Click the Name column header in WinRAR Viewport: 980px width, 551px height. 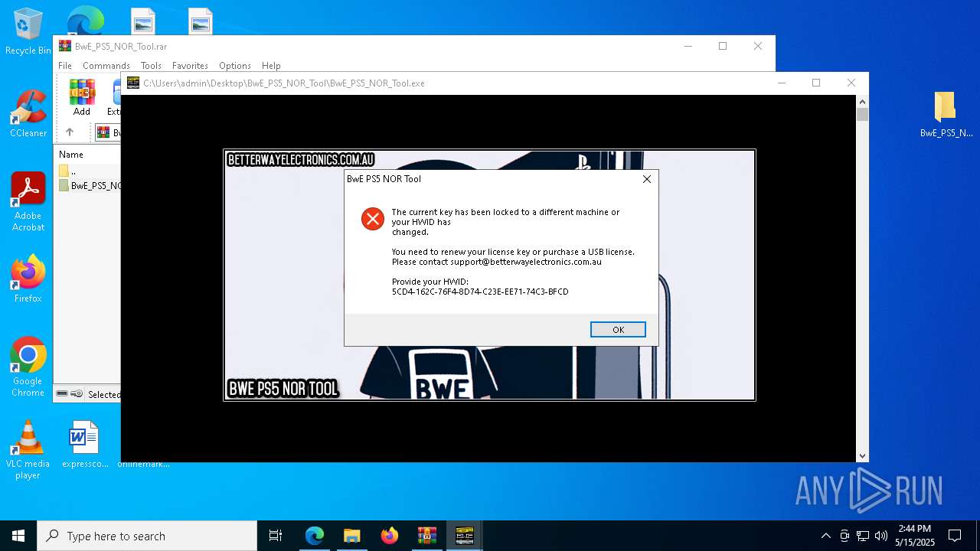(71, 155)
